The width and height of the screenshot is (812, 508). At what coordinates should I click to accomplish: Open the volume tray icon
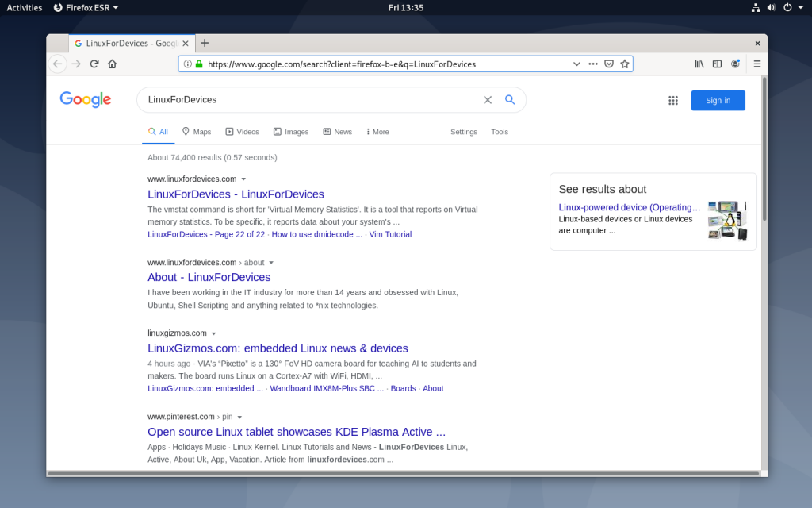[772, 7]
